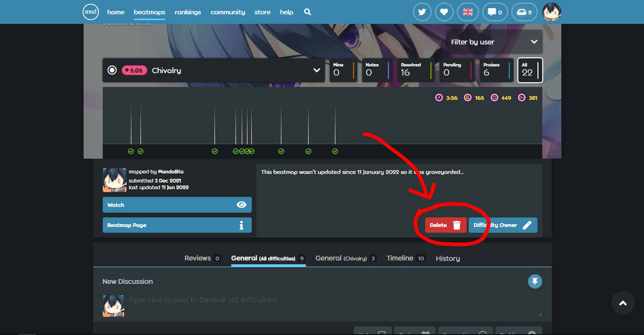Image resolution: width=644 pixels, height=335 pixels.
Task: Open the Chivalry difficulty selector dropdown
Action: [214, 70]
